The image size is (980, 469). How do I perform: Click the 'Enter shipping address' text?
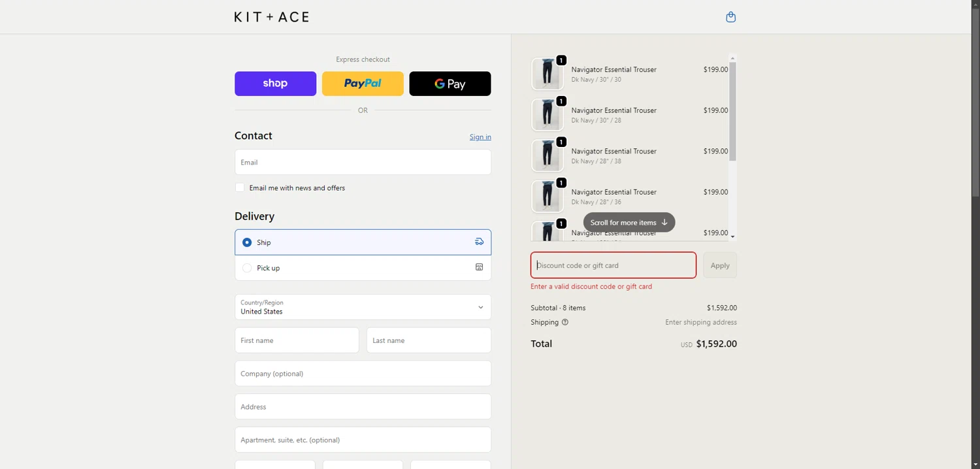(701, 322)
